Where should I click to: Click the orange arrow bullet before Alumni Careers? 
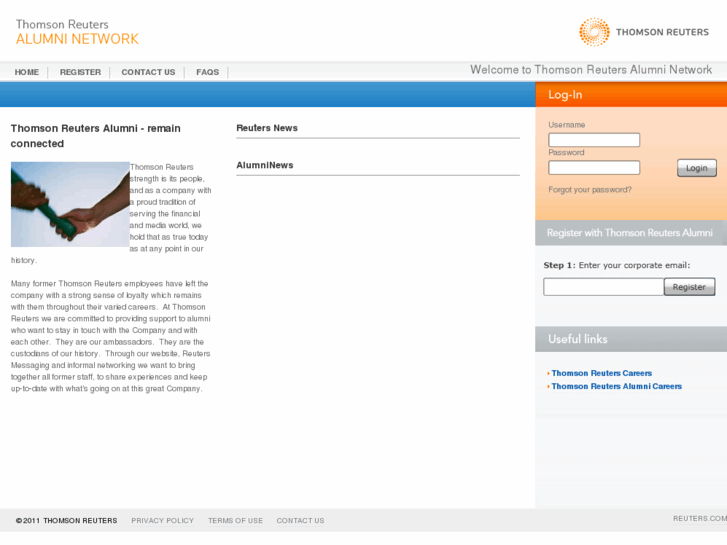point(548,386)
